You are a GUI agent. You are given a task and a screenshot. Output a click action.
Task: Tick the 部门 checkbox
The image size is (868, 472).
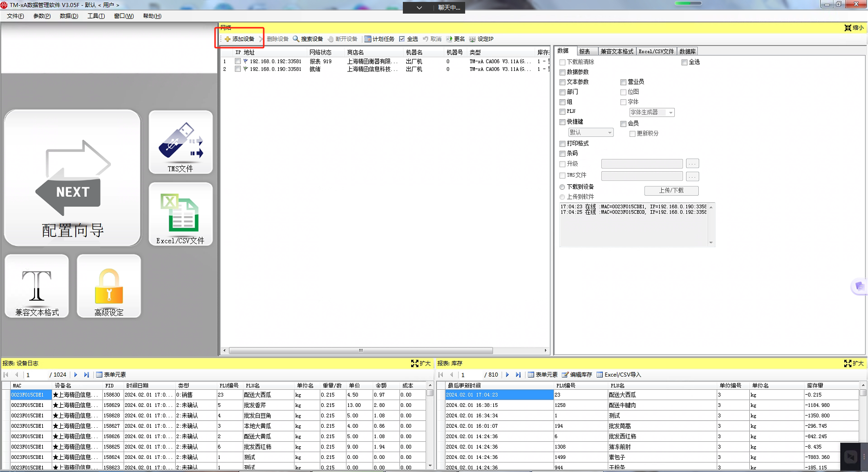pos(562,92)
